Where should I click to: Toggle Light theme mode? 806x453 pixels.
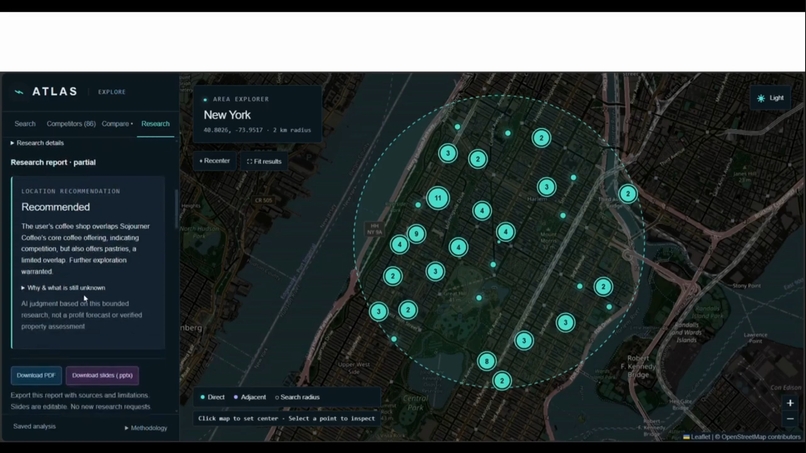pyautogui.click(x=770, y=98)
